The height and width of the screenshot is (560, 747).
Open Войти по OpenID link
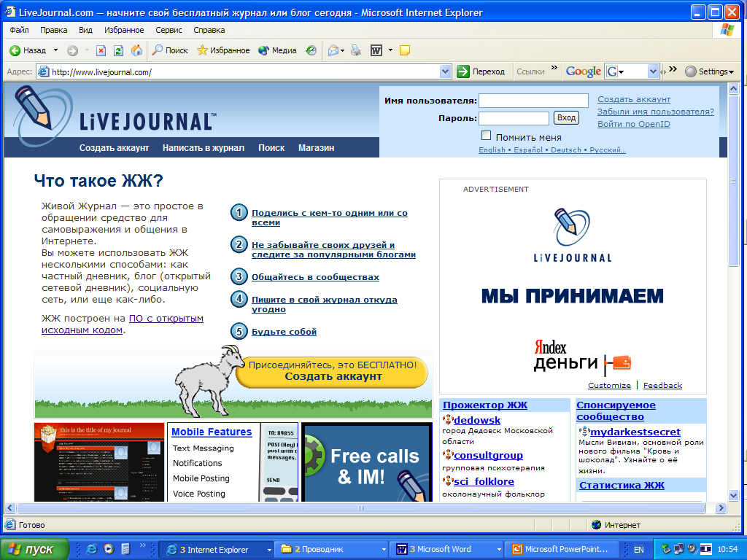click(634, 124)
